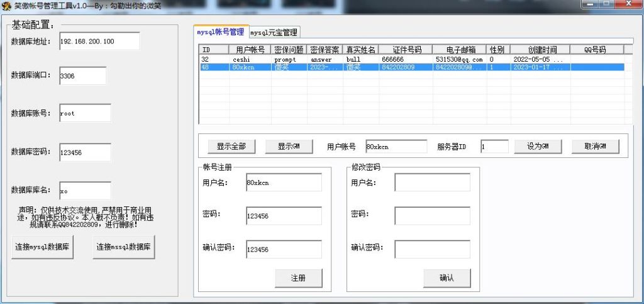Focus the 用户帐号 field beside 显示GM
Screen dimensions: 644x304
pyautogui.click(x=396, y=147)
